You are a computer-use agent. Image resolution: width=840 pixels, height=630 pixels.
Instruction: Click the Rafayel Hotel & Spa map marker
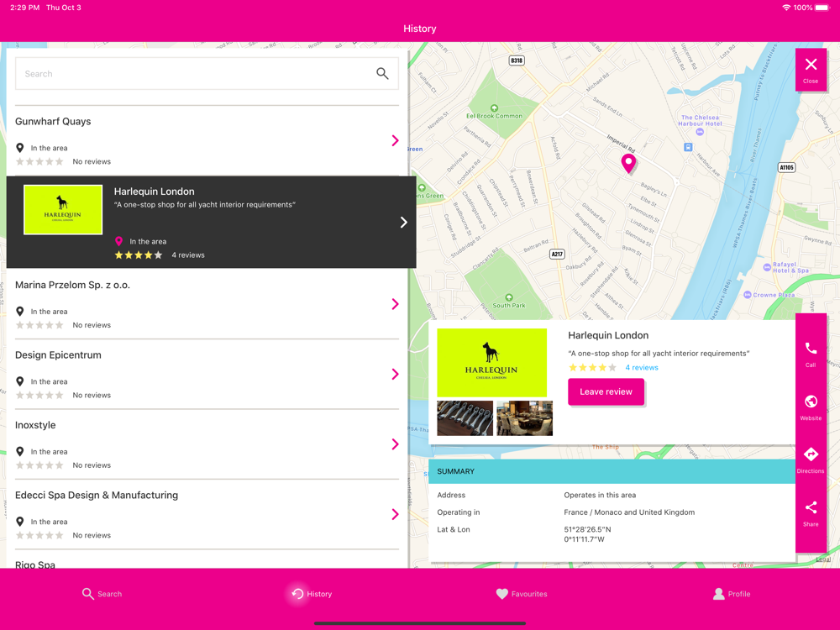click(x=767, y=266)
